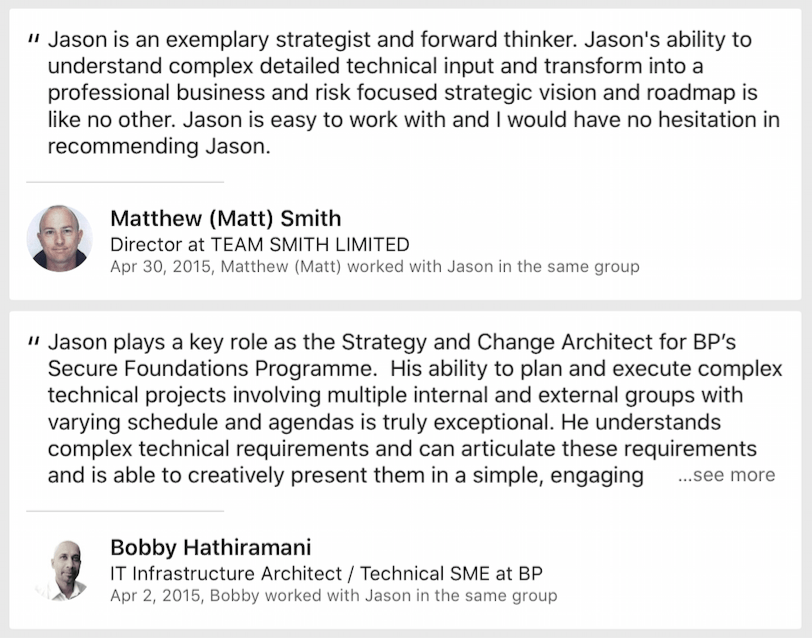
Task: Visit the Bobby Hathiramani name link
Action: coord(210,547)
